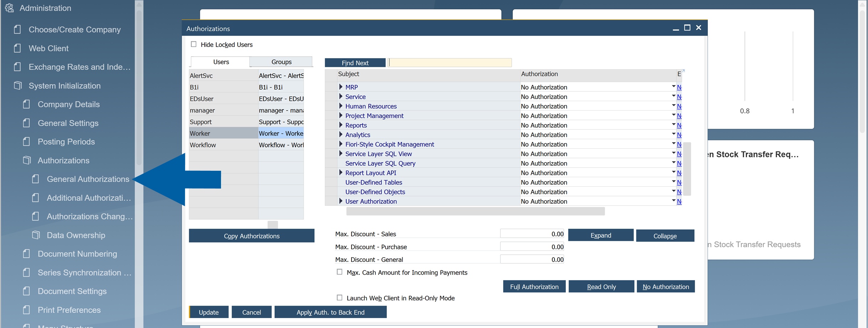Click the page icon next to Print Preferences

click(26, 310)
